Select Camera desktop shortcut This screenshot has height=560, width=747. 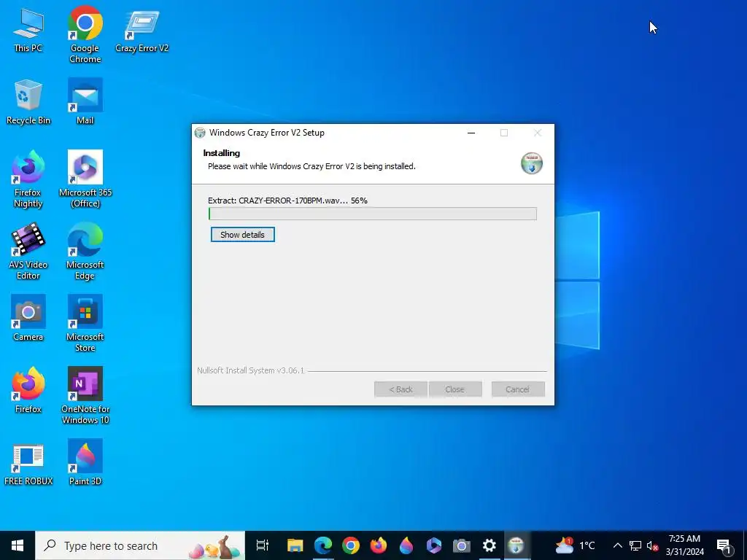[x=28, y=319]
